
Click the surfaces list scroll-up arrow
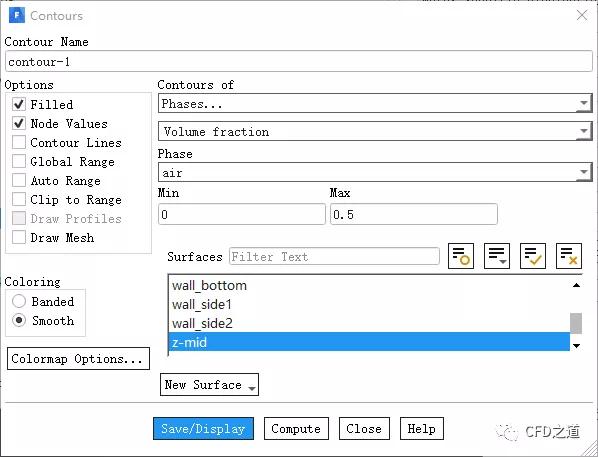[x=576, y=285]
